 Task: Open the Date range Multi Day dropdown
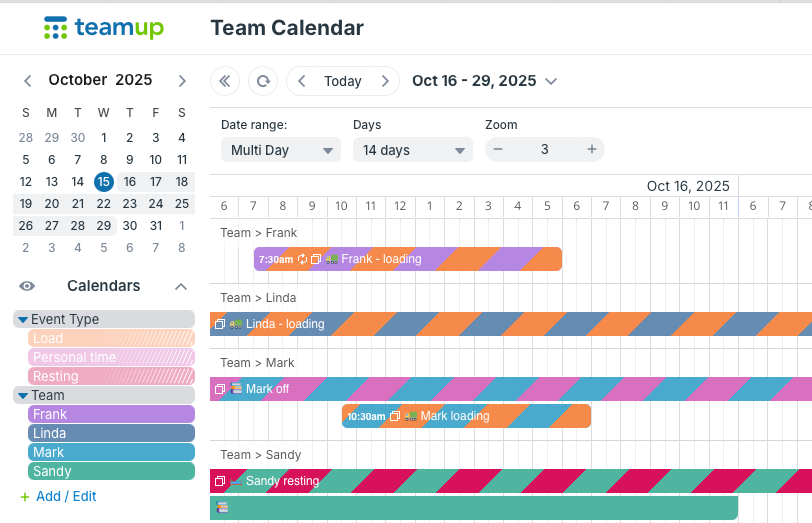280,150
